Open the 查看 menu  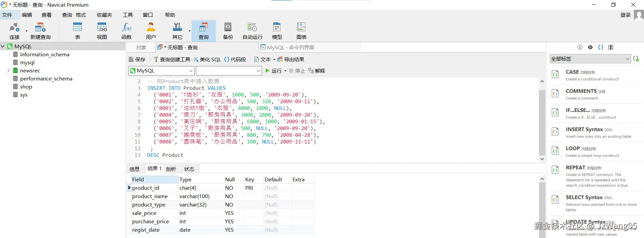[x=47, y=15]
